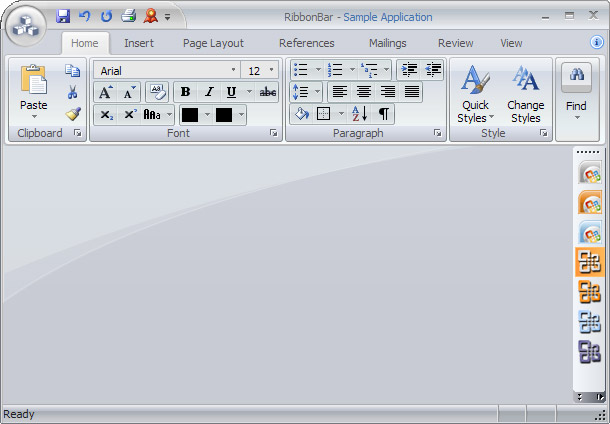The image size is (610, 424).
Task: Open the Customize Quick Access Toolbar arrow
Action: click(x=167, y=17)
